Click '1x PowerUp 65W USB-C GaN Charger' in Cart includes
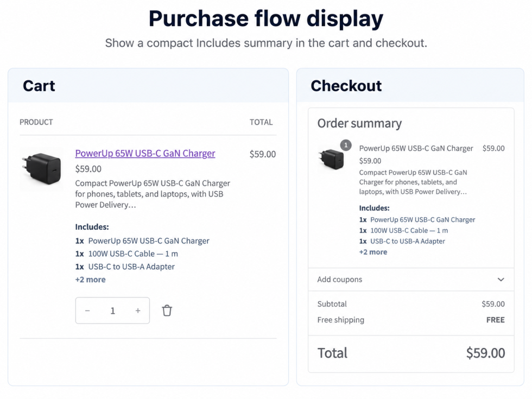The width and height of the screenshot is (532, 399). point(142,241)
